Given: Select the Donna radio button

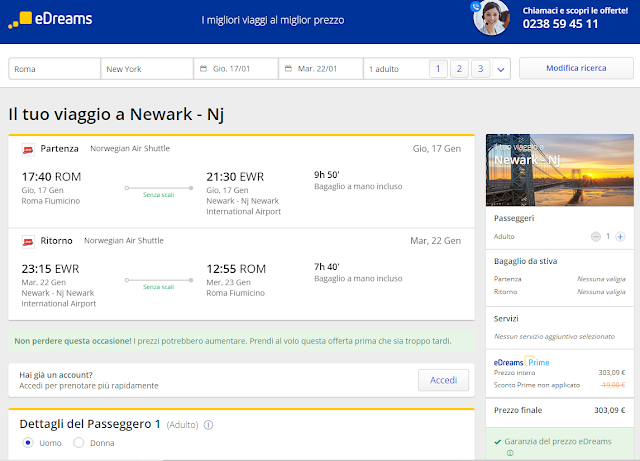Looking at the screenshot, I should [78, 443].
